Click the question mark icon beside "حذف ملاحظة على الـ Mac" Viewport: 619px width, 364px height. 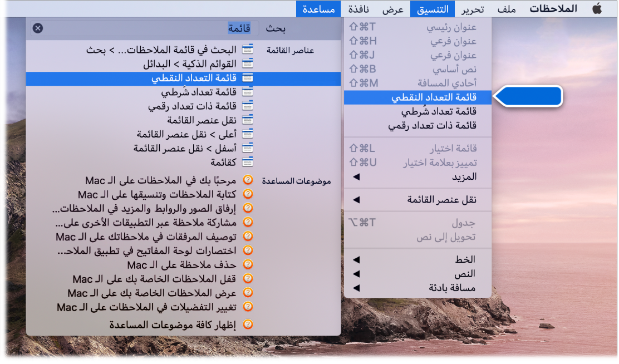pos(248,263)
